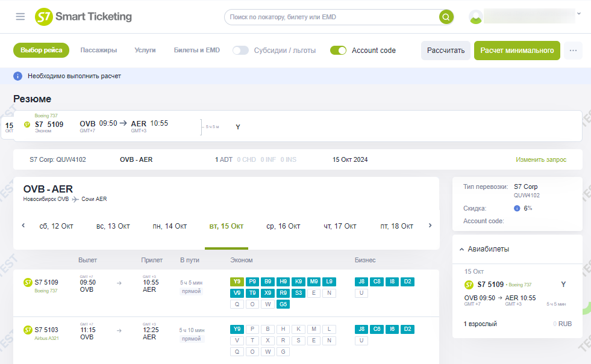The height and width of the screenshot is (364, 591).
Task: Go to the Услуги tab
Action: [145, 50]
